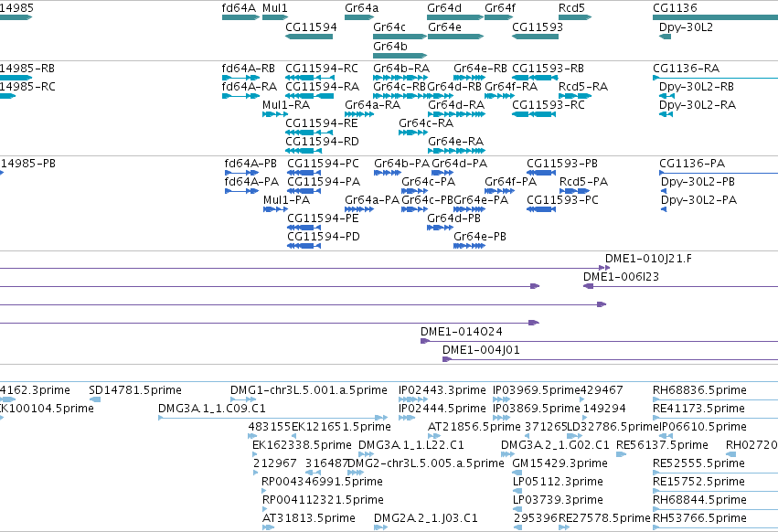Screen dimensions: 778x532
Task: Select the Rcd5 gene feature
Action: (574, 17)
